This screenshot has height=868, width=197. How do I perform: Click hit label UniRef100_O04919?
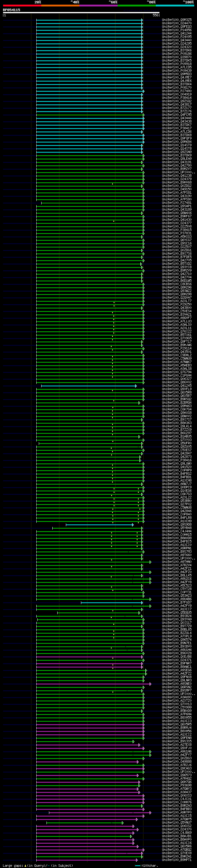click(177, 94)
